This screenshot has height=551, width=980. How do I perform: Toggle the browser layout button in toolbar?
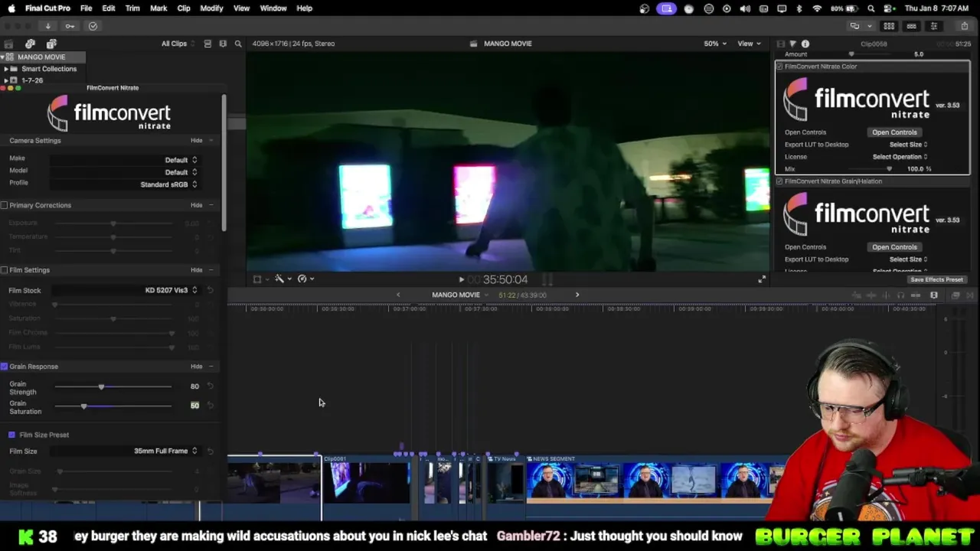pyautogui.click(x=889, y=26)
